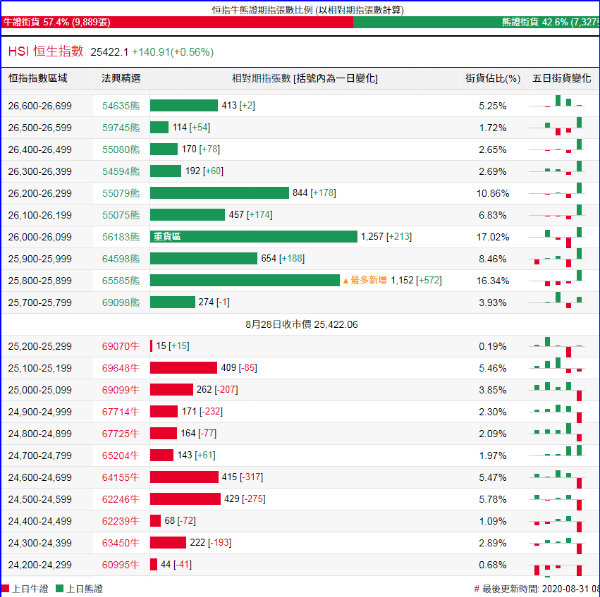Click range cell 24,400-24,499
The width and height of the screenshot is (600, 597).
pyautogui.click(x=40, y=521)
